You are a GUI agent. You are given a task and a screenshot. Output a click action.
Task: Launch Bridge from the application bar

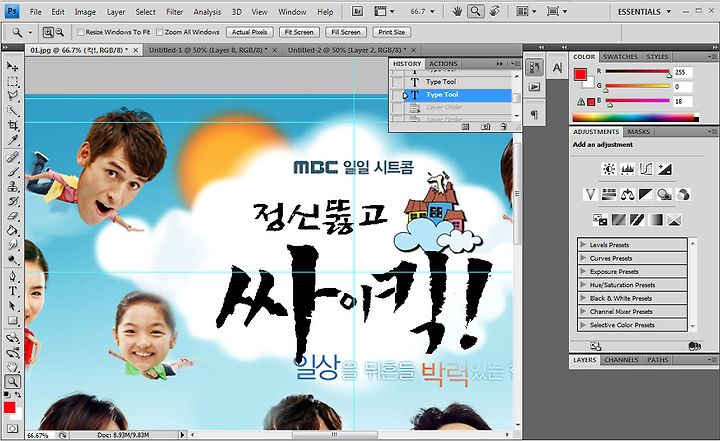point(358,11)
